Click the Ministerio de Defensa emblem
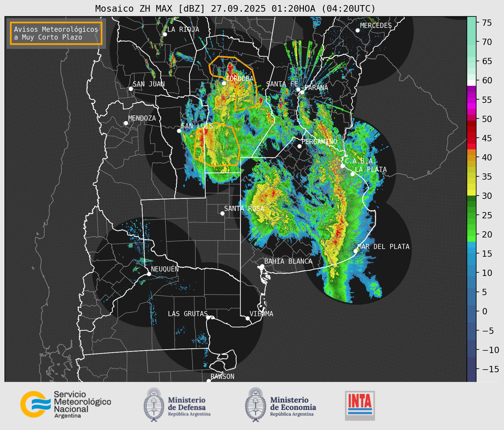The height and width of the screenshot is (430, 504). (154, 405)
